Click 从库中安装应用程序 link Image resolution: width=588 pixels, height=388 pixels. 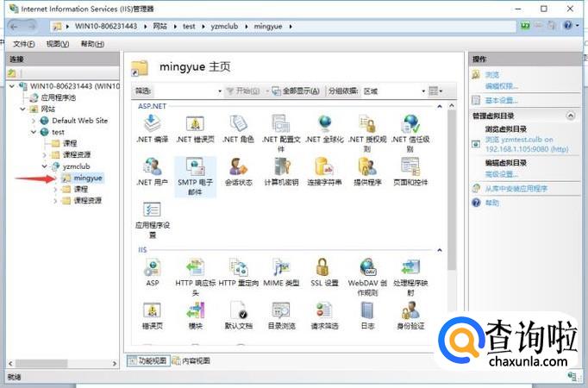point(516,189)
